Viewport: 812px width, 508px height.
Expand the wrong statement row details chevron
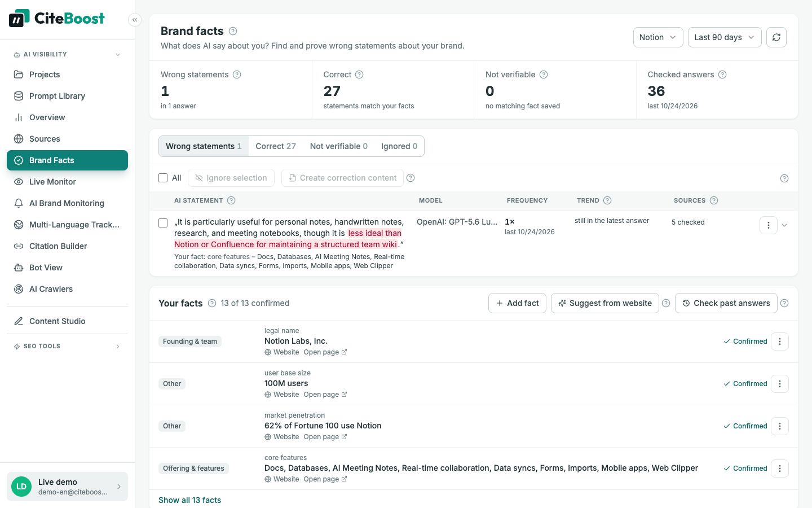[x=784, y=225]
